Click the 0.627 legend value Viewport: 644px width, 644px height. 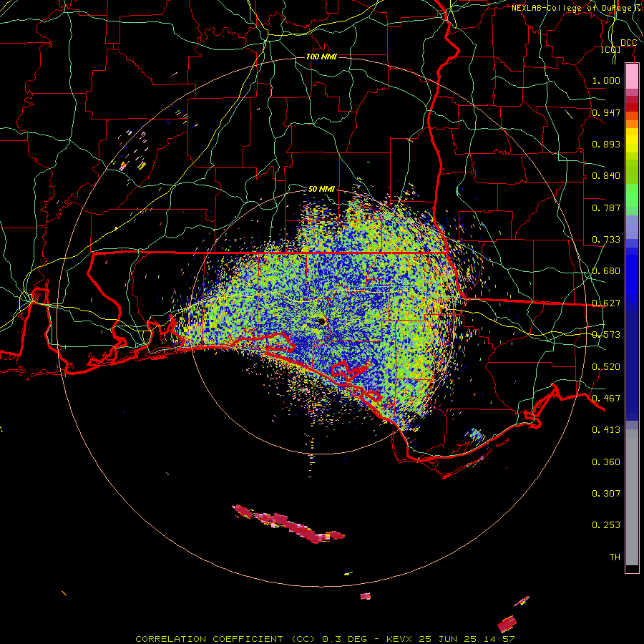(x=606, y=303)
